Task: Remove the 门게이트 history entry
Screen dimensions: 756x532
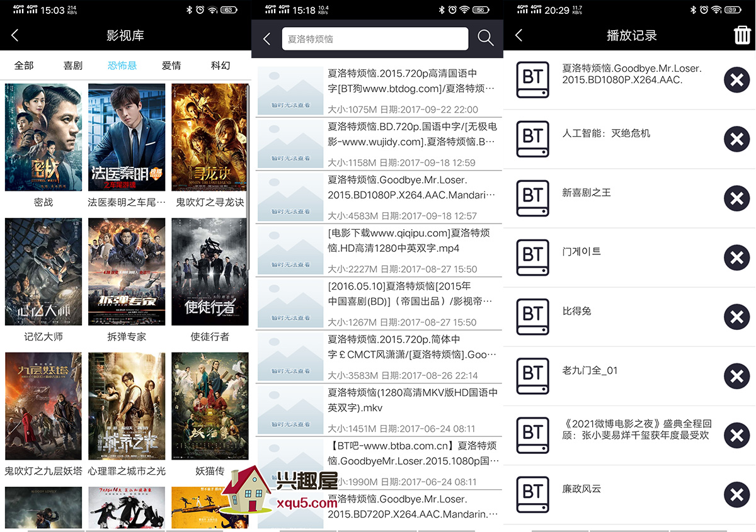Action: click(736, 258)
